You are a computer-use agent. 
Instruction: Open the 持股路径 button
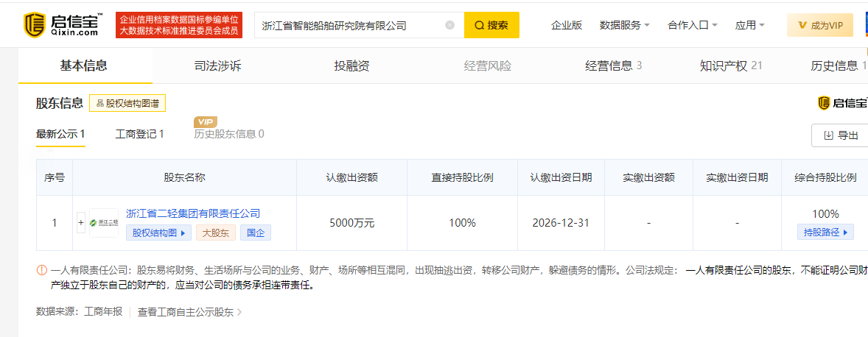(x=825, y=232)
